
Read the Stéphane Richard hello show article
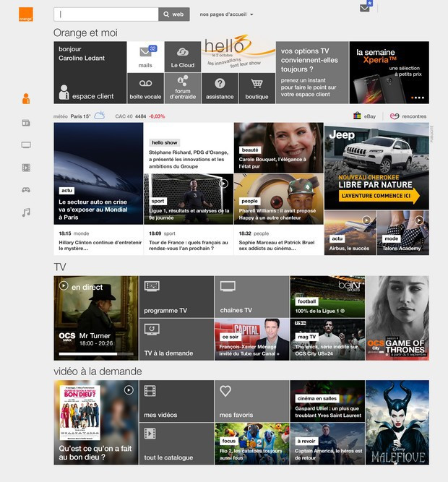point(189,148)
